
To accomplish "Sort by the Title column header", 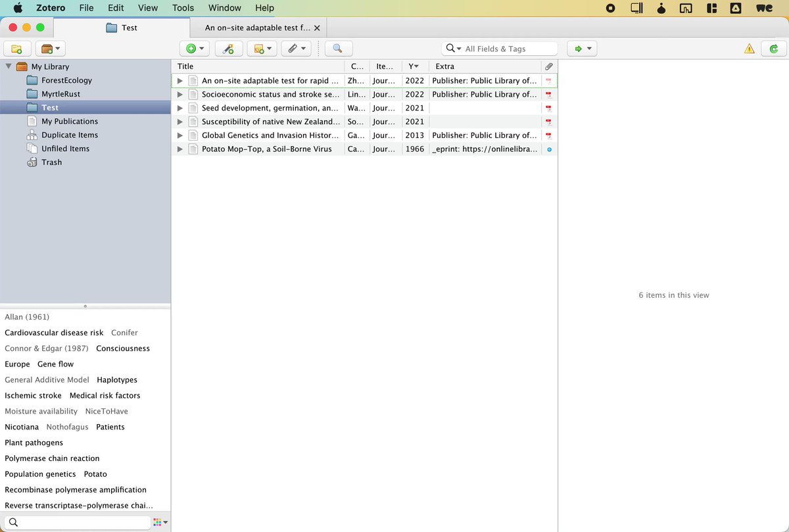I will (258, 66).
